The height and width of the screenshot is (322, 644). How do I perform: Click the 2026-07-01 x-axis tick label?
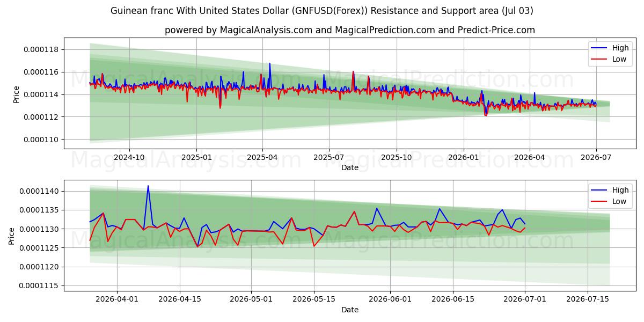click(525, 300)
